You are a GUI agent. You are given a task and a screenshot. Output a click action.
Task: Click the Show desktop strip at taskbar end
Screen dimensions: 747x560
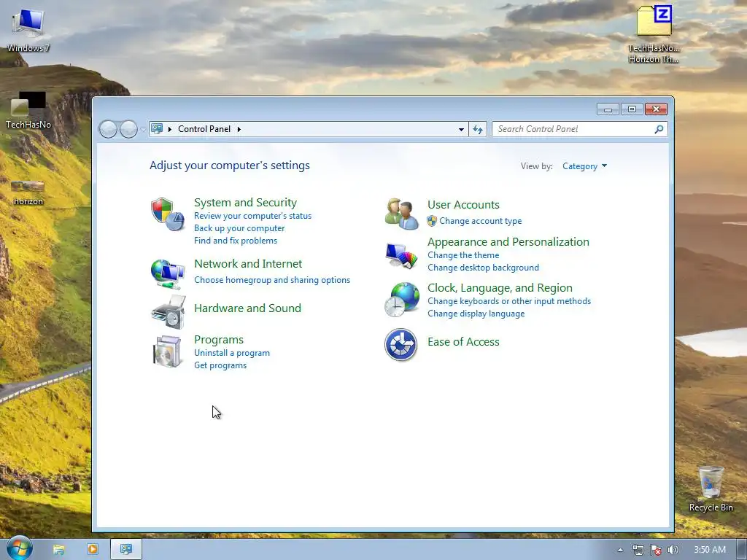(742, 550)
